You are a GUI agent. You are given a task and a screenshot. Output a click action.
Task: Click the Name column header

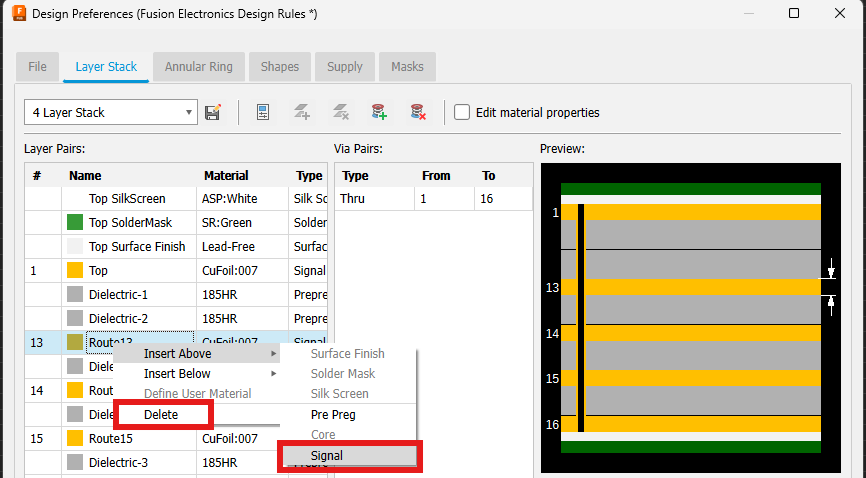(129, 176)
